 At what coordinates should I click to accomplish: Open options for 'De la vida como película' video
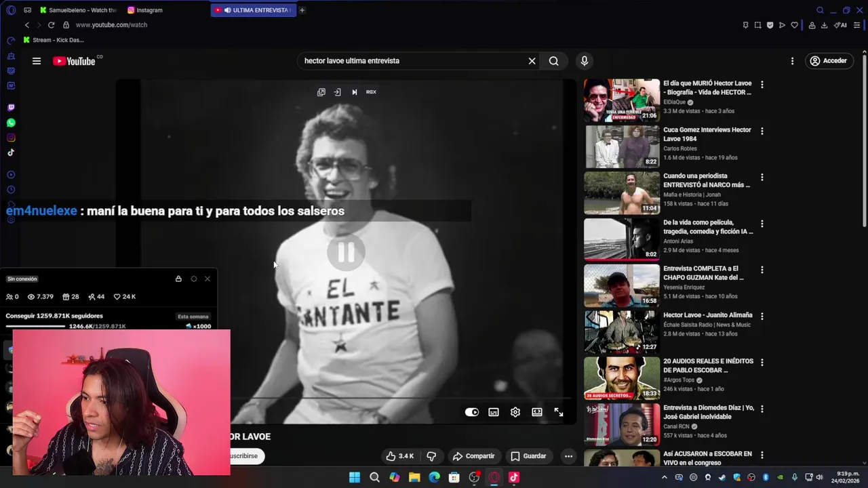pyautogui.click(x=762, y=224)
